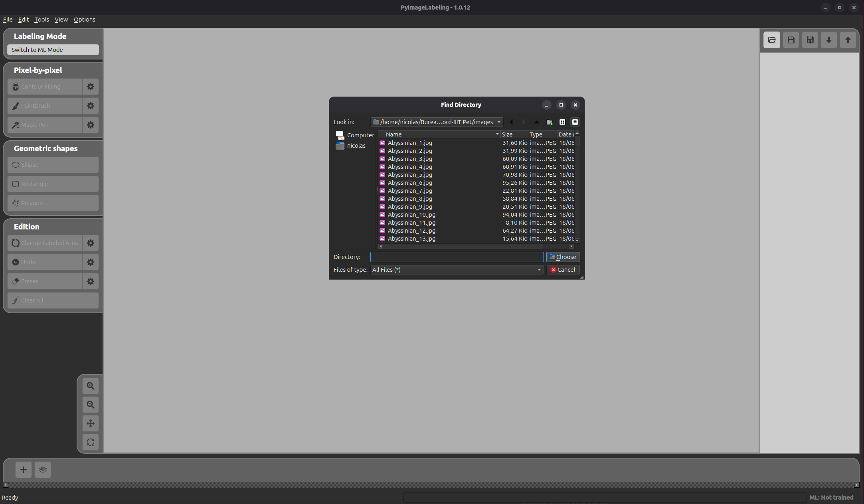Go to parent directory with up arrow

tap(537, 122)
